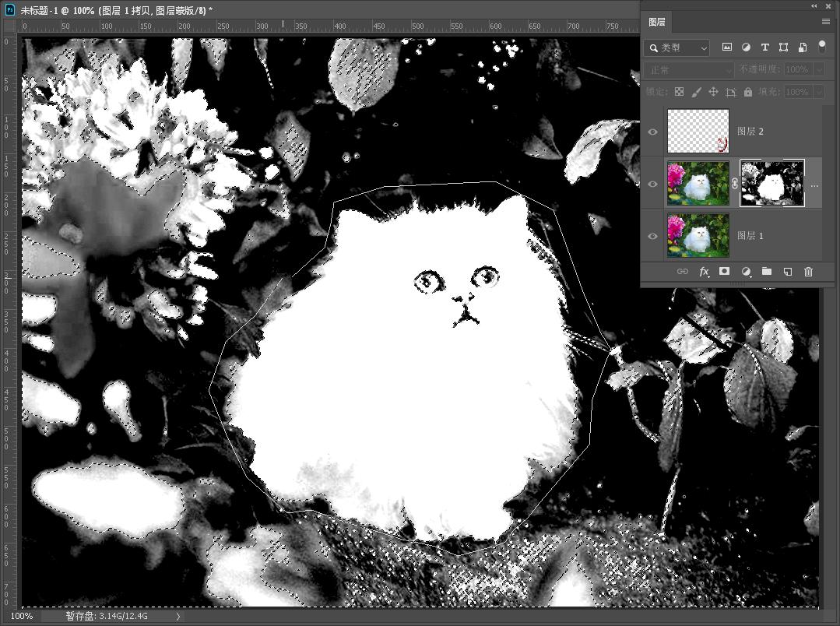Toggle the layer filter on/off switch
Screen dimensions: 840x626
point(821,47)
